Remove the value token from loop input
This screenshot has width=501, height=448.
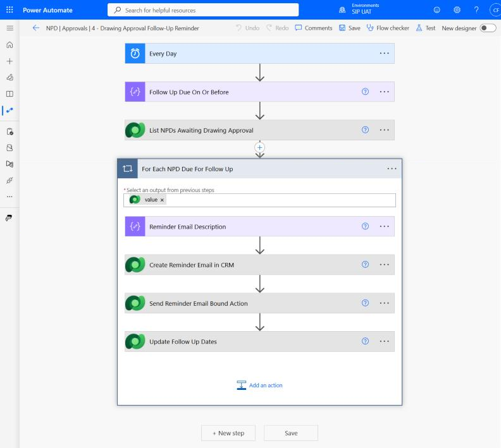pos(162,200)
